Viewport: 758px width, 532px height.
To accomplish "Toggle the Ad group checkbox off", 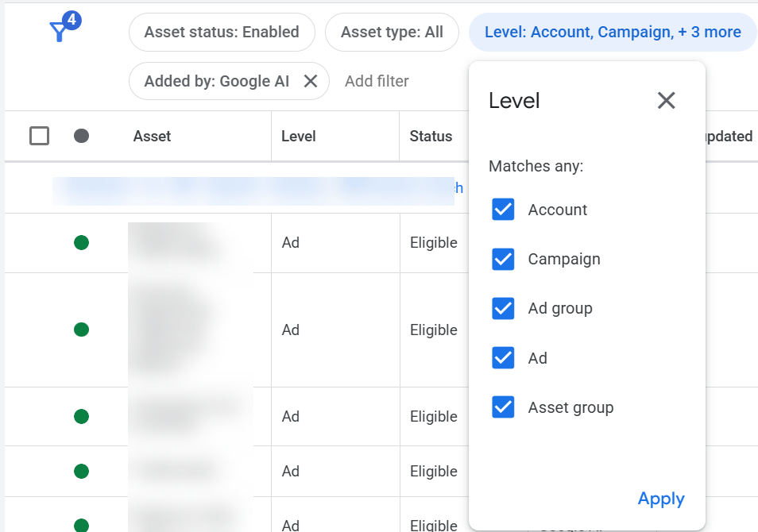I will [502, 308].
